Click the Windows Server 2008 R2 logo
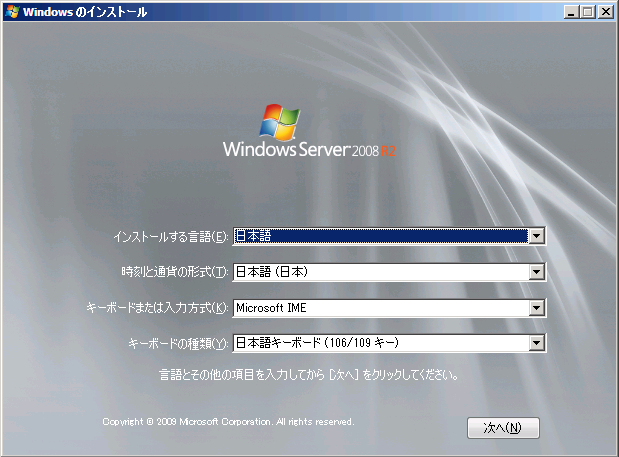This screenshot has height=457, width=619. point(309,131)
